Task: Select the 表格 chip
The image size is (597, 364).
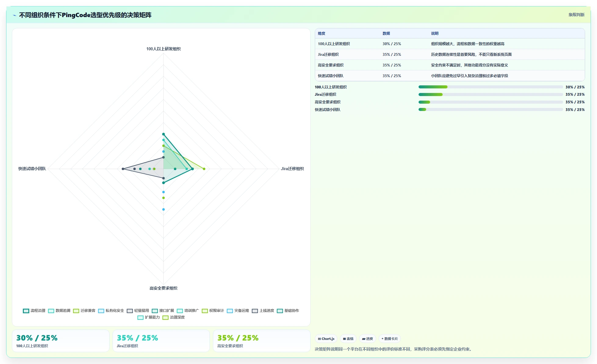Action: pyautogui.click(x=348, y=339)
